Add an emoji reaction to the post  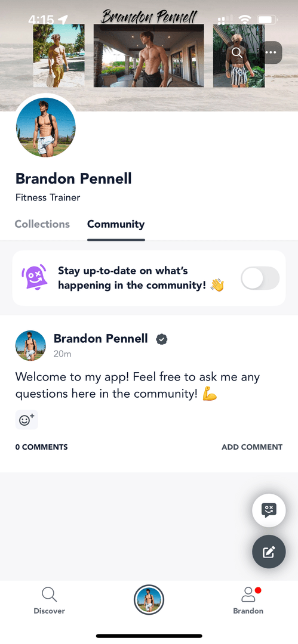(x=27, y=420)
